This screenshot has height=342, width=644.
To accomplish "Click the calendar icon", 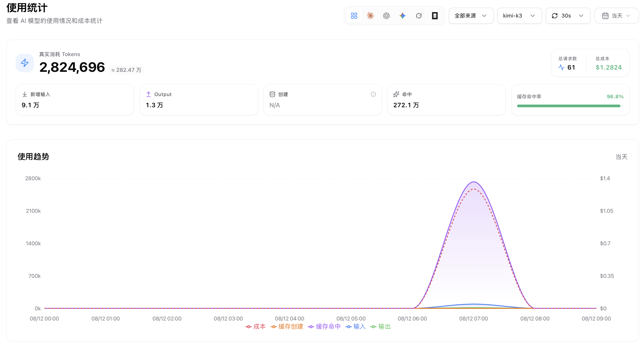I will (x=605, y=16).
